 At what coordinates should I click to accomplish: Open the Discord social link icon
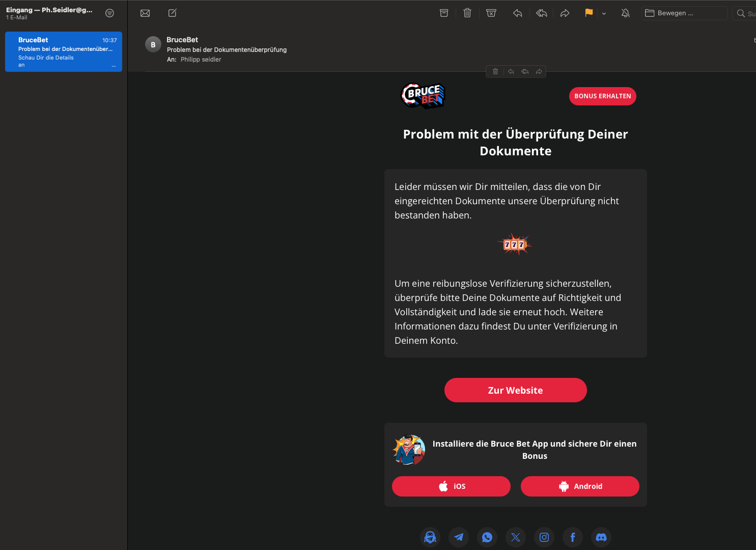[601, 537]
